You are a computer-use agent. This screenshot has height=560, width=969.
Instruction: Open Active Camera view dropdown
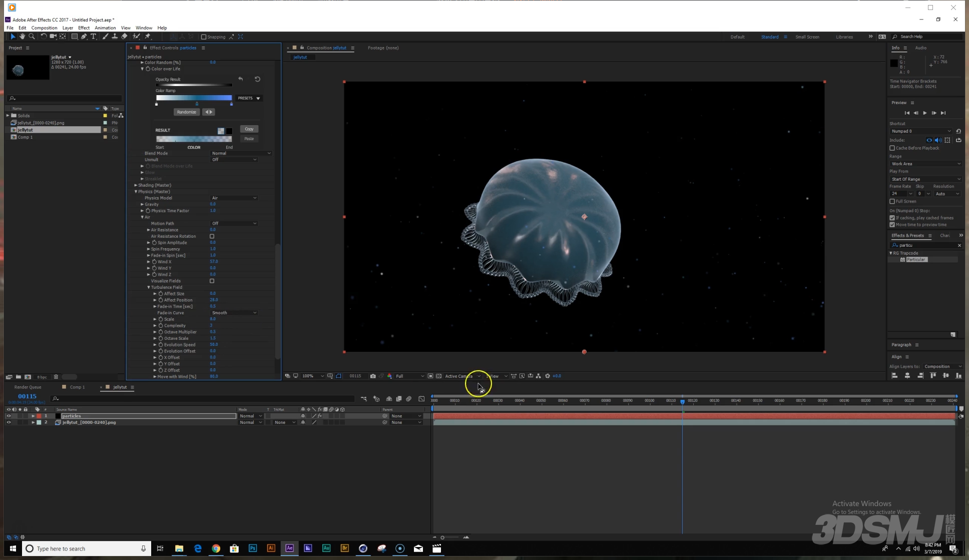click(x=462, y=376)
